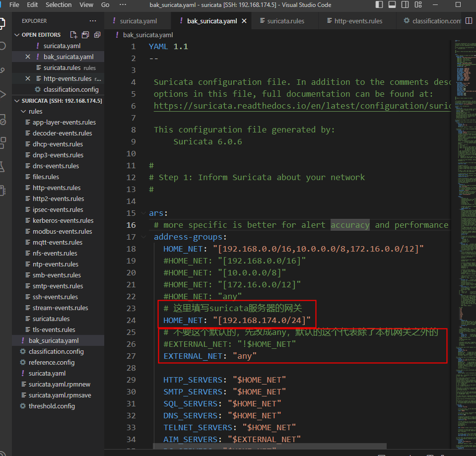The width and height of the screenshot is (476, 456).
Task: Open threshold.config in the file tree
Action: click(x=52, y=406)
